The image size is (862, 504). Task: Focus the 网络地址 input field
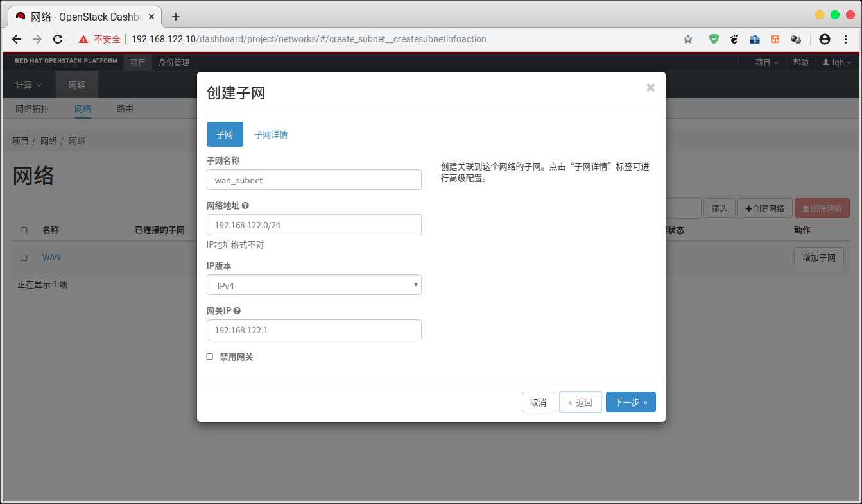point(314,224)
